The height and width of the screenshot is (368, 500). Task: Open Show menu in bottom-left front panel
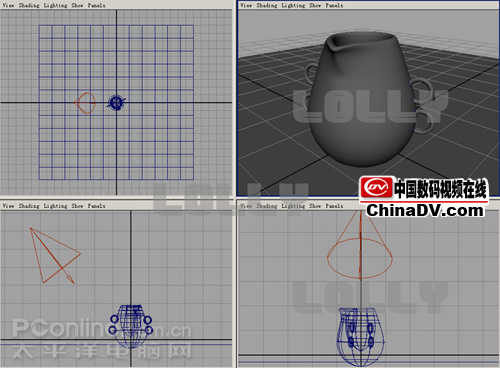[77, 206]
